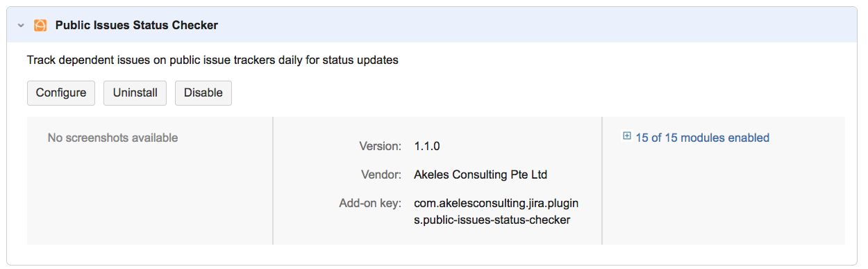This screenshot has height=269, width=868.
Task: Click the orange add-on logo icon
Action: coord(40,25)
